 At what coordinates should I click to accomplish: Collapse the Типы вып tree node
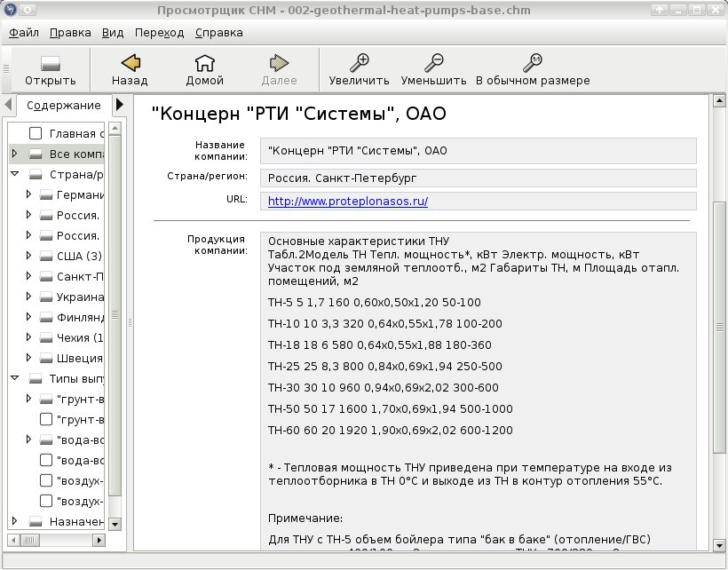(14, 378)
